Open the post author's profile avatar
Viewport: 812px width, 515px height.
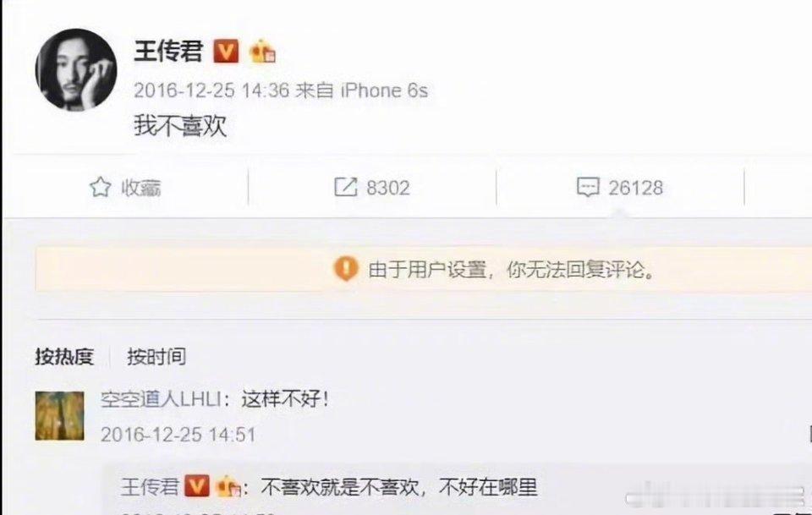click(x=75, y=70)
